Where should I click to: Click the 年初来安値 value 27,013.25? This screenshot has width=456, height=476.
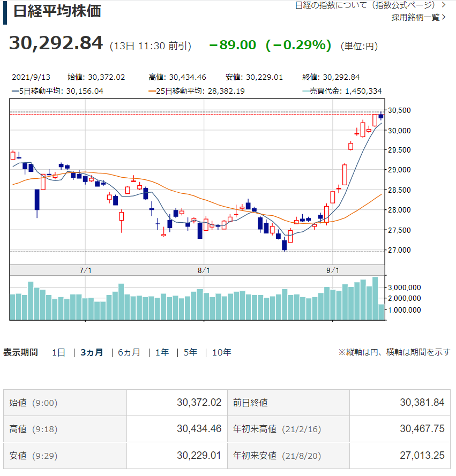422,455
